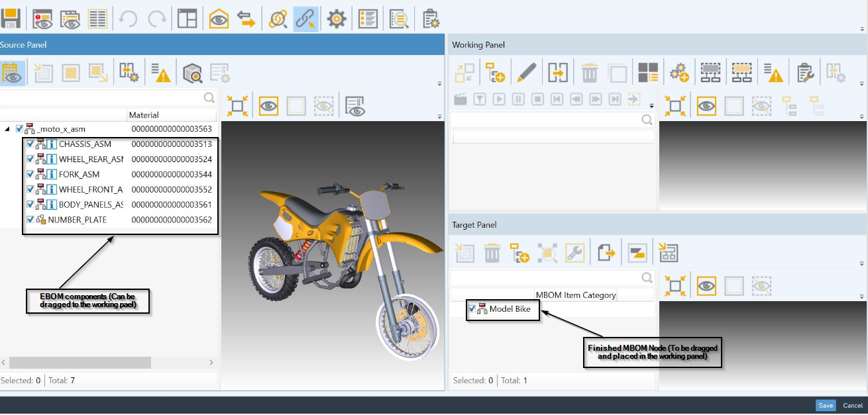Expand Source Panel toolbar overflow arrow

click(x=439, y=83)
